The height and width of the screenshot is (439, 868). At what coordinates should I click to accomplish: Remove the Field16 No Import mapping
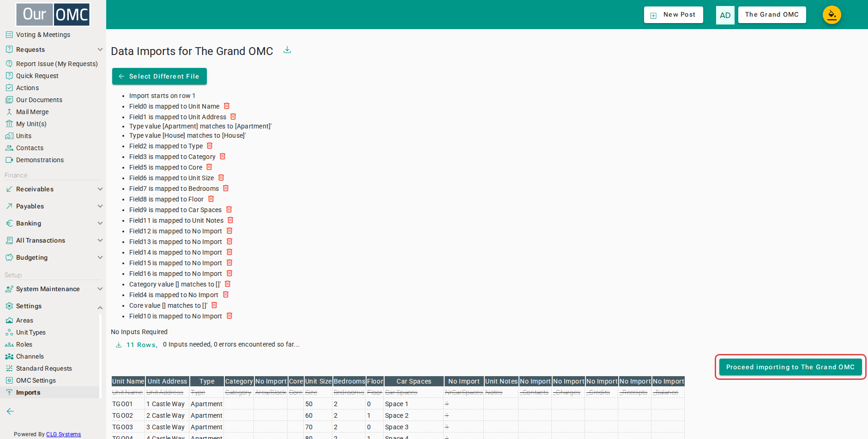point(229,274)
